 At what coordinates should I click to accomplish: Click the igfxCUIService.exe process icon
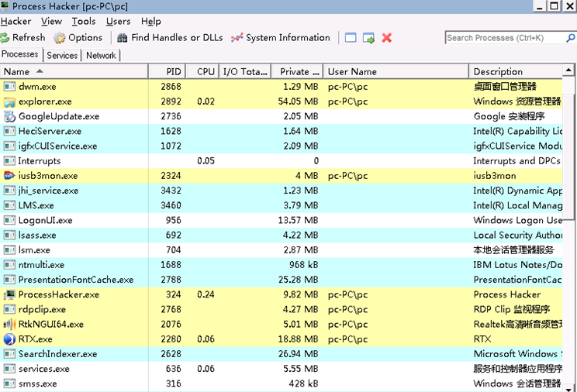(x=9, y=146)
